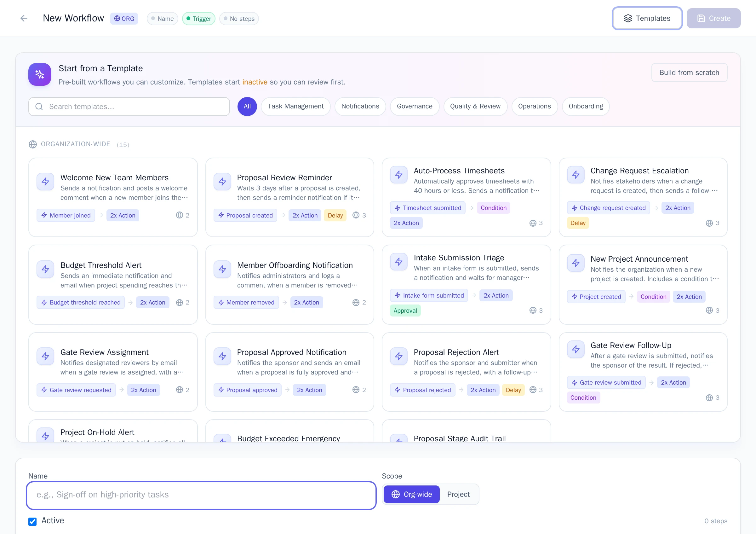Screen dimensions: 756x534
Task: Click the Delay chip on Proposal Rejection Alert
Action: [513, 390]
